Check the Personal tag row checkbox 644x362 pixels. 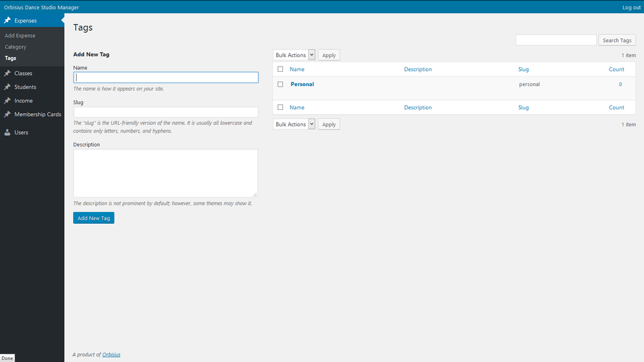[x=280, y=84]
